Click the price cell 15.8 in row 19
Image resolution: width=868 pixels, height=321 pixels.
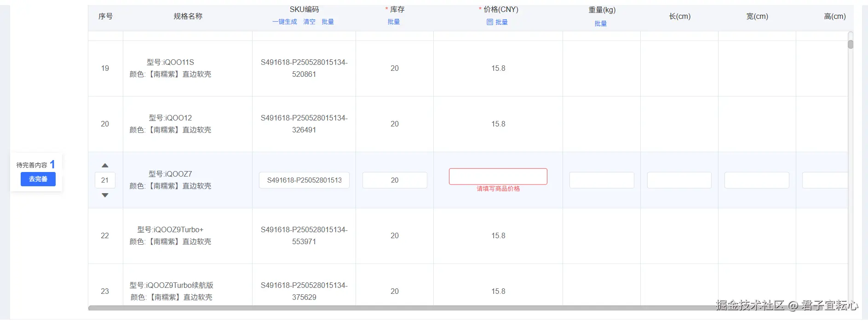498,68
